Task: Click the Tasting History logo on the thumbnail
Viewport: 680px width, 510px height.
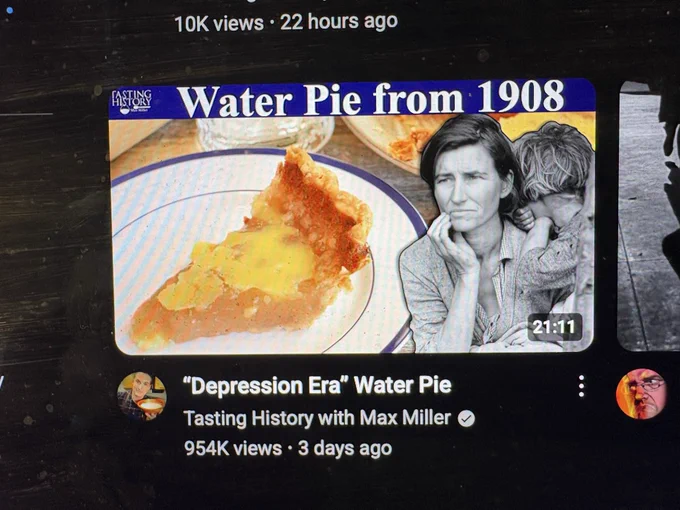Action: tap(133, 100)
